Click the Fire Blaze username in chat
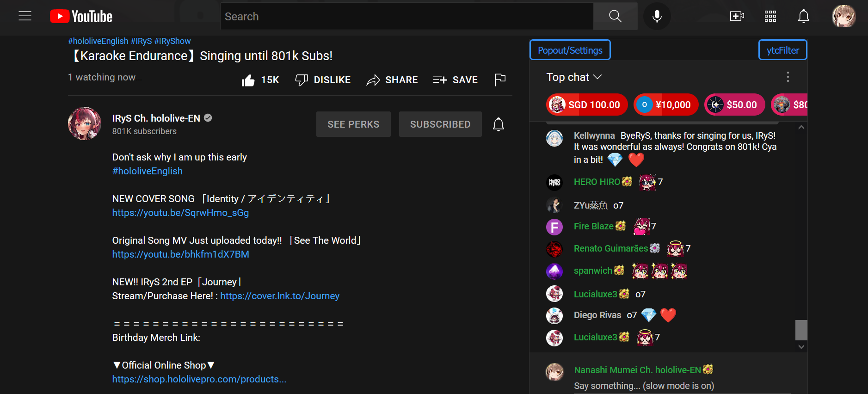The width and height of the screenshot is (868, 394). coord(594,226)
